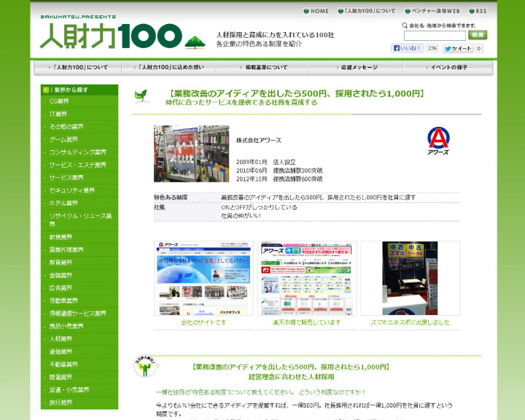Click the Rakuten shop page thumbnail
The width and height of the screenshot is (525, 420).
(x=307, y=278)
